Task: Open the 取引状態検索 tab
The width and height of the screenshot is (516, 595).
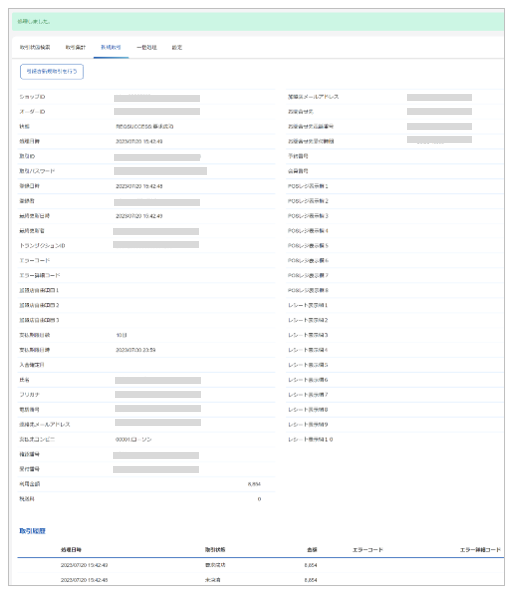Action: click(35, 47)
